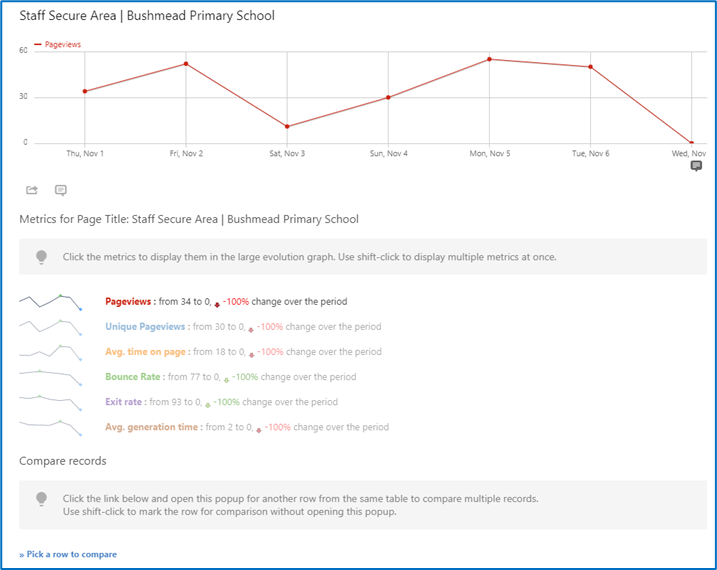The image size is (717, 570).
Task: Click the export graph icon below the chart
Action: pos(32,190)
